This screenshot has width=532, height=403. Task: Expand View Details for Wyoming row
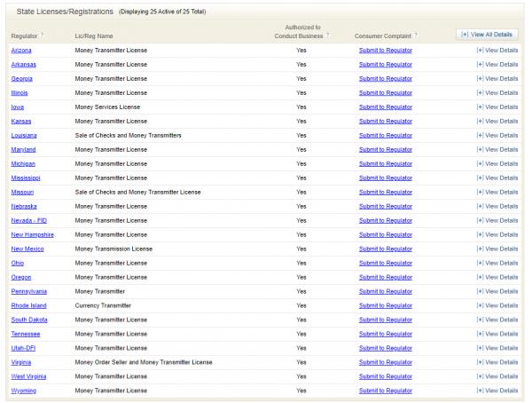(497, 391)
